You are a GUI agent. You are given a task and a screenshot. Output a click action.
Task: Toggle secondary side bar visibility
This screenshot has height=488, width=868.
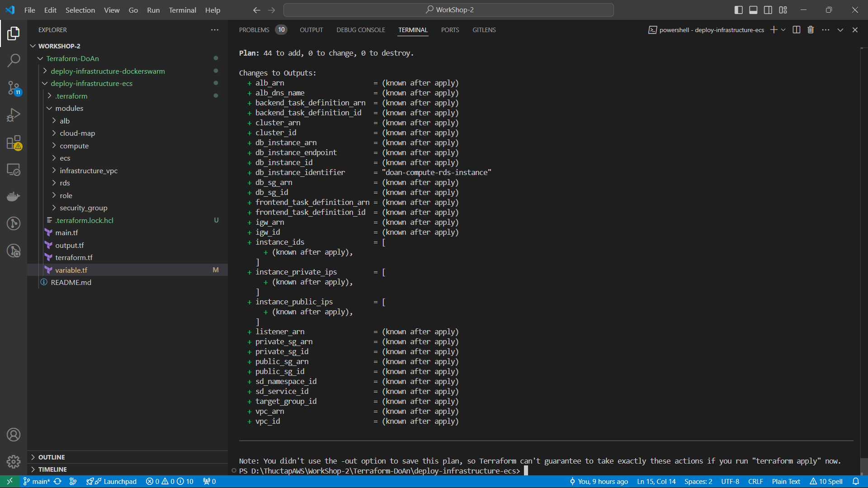click(x=768, y=10)
